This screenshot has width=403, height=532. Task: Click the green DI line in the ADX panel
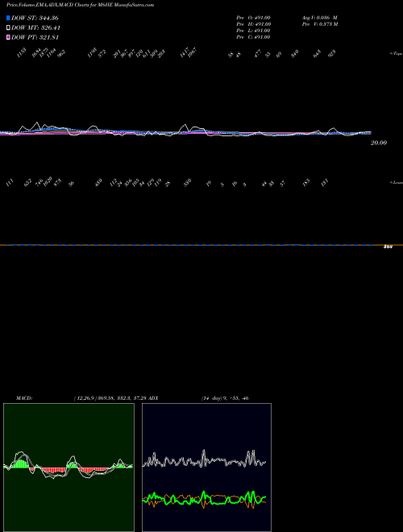click(x=204, y=499)
